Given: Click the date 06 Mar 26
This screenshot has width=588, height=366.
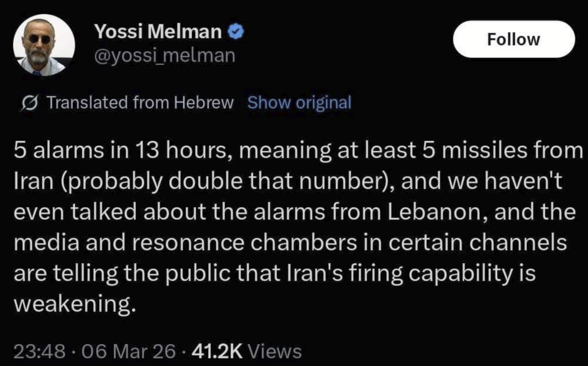Looking at the screenshot, I should pyautogui.click(x=128, y=352).
